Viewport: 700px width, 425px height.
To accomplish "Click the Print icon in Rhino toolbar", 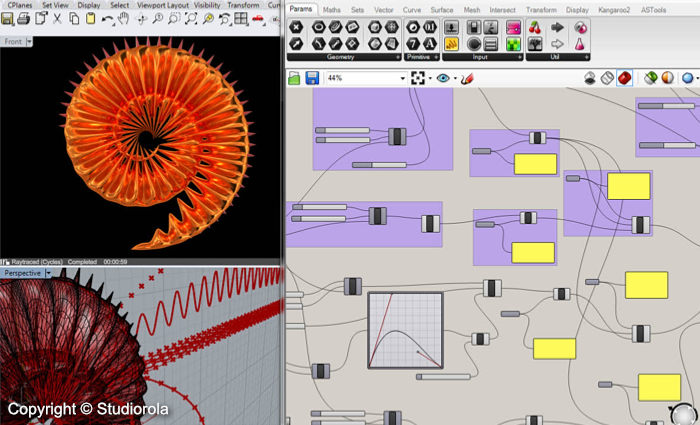I will [x=23, y=19].
